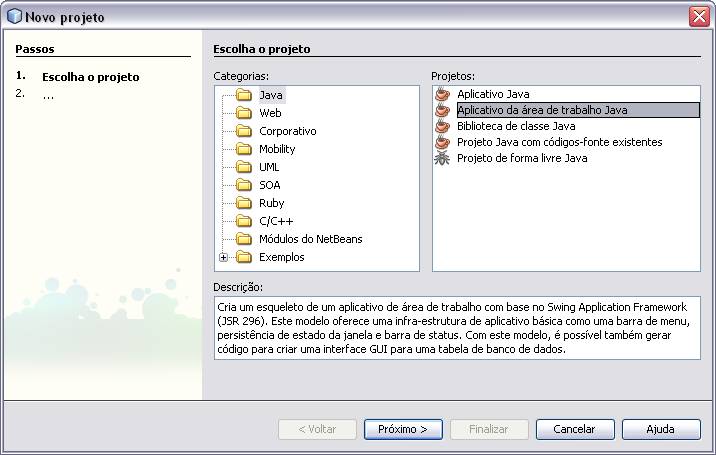Select the Java category

(271, 95)
